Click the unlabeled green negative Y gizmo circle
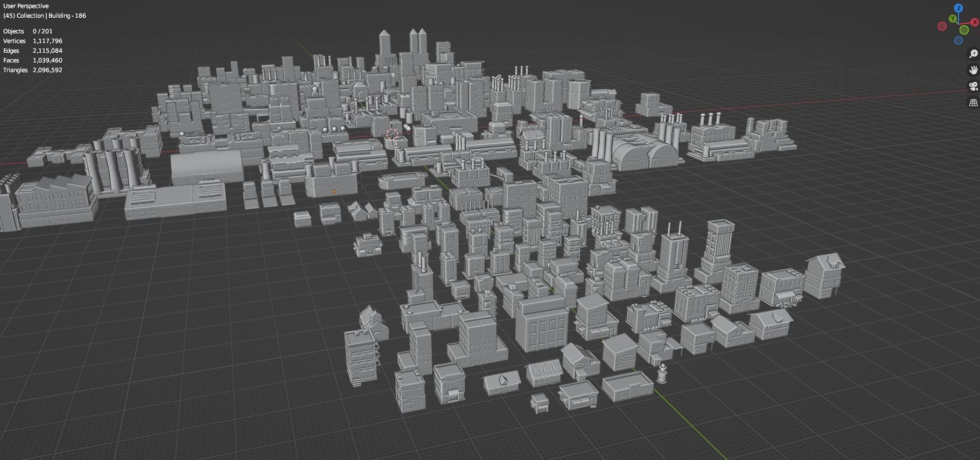This screenshot has width=980, height=460. 964,30
